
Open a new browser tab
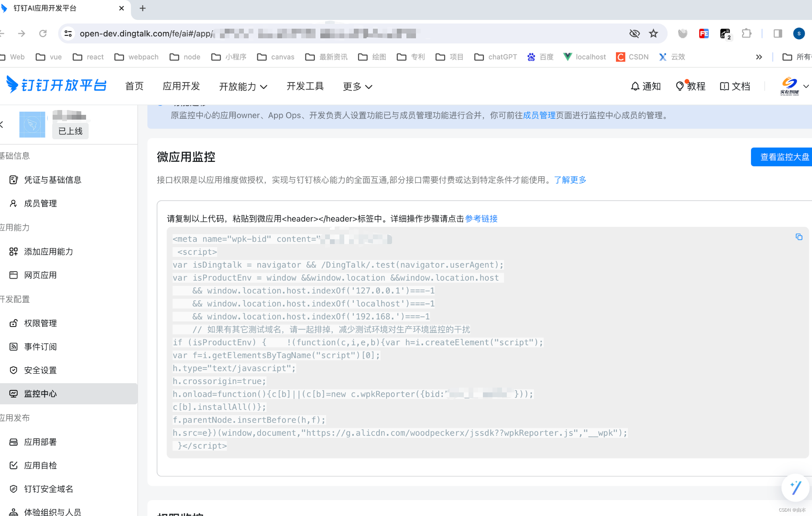click(143, 8)
